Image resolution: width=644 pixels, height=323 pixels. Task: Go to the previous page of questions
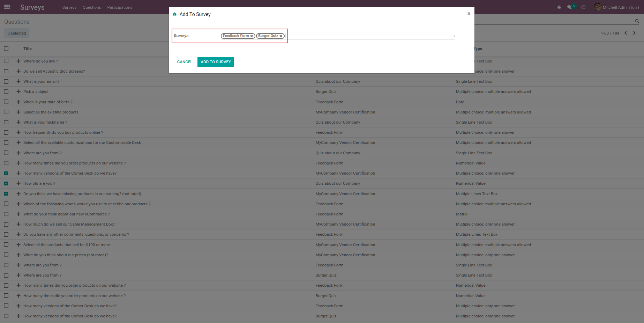coord(626,33)
